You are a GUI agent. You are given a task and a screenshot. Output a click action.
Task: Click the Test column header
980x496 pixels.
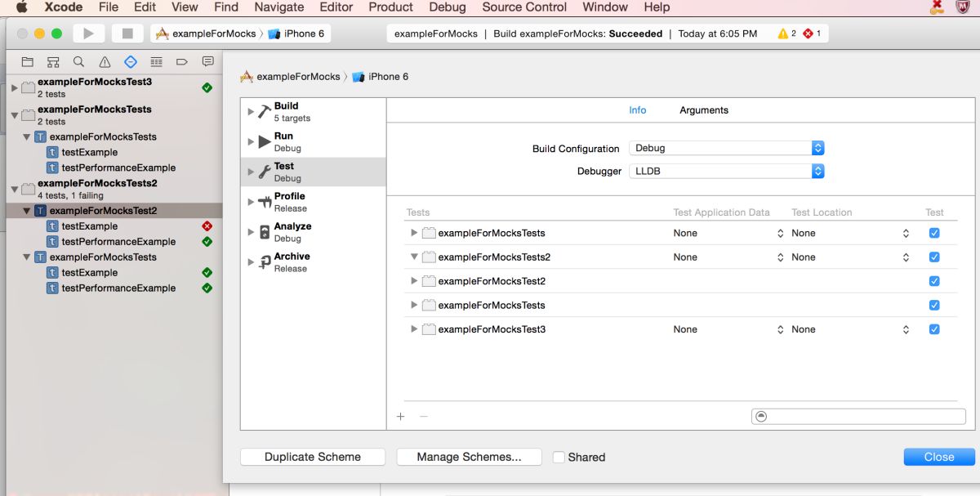tap(934, 212)
